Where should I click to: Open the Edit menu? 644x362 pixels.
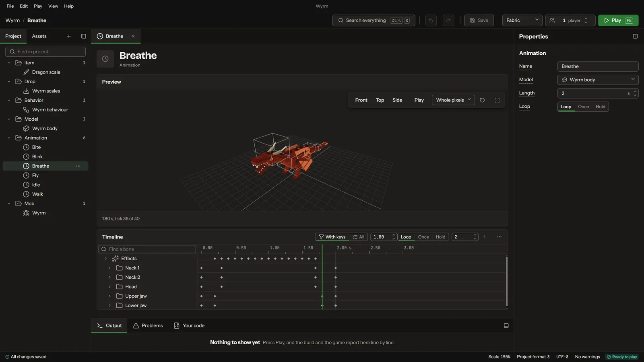24,6
